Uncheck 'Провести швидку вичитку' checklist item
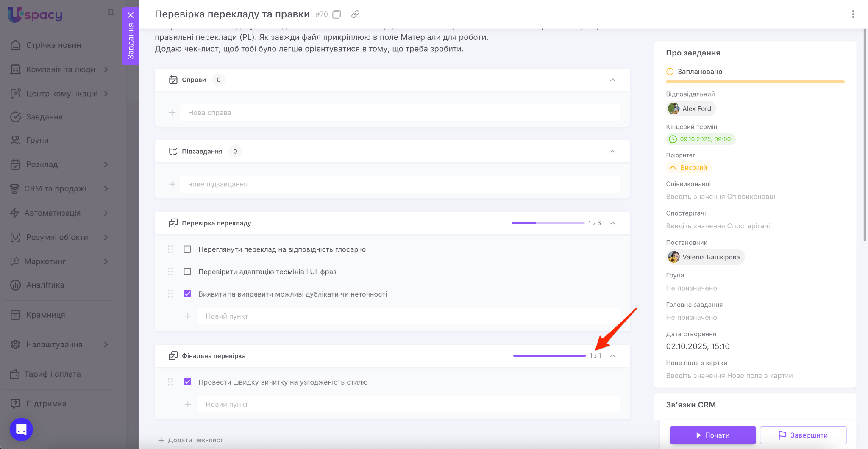The height and width of the screenshot is (449, 868). pyautogui.click(x=187, y=382)
